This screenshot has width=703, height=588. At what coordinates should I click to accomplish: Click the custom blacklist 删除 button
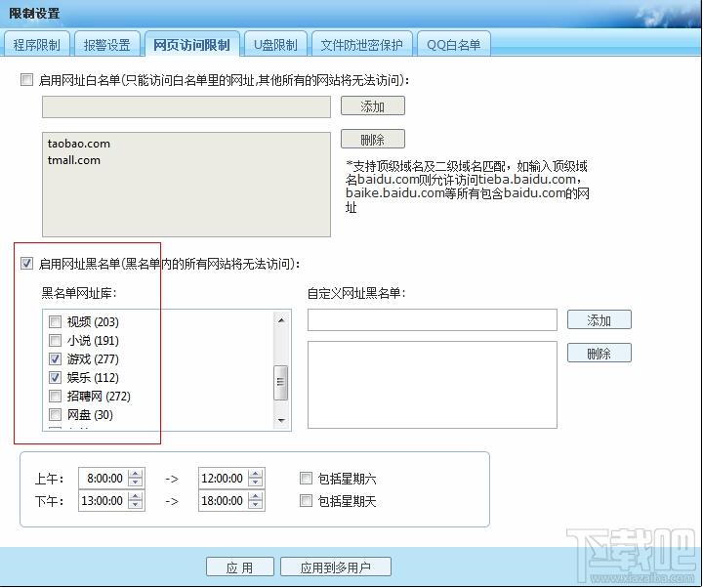coord(599,353)
